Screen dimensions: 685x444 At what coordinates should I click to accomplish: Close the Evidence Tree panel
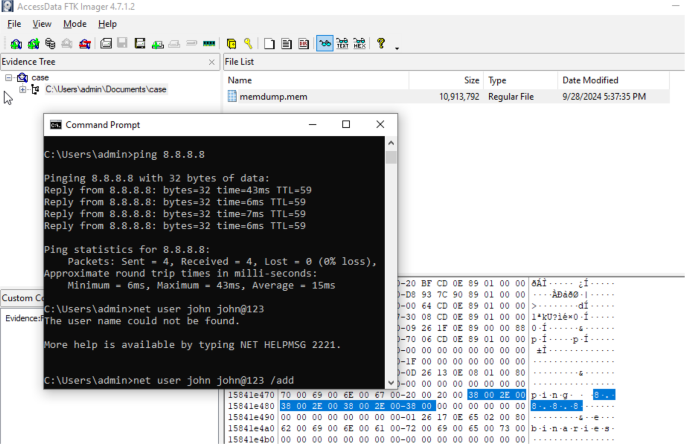(211, 62)
